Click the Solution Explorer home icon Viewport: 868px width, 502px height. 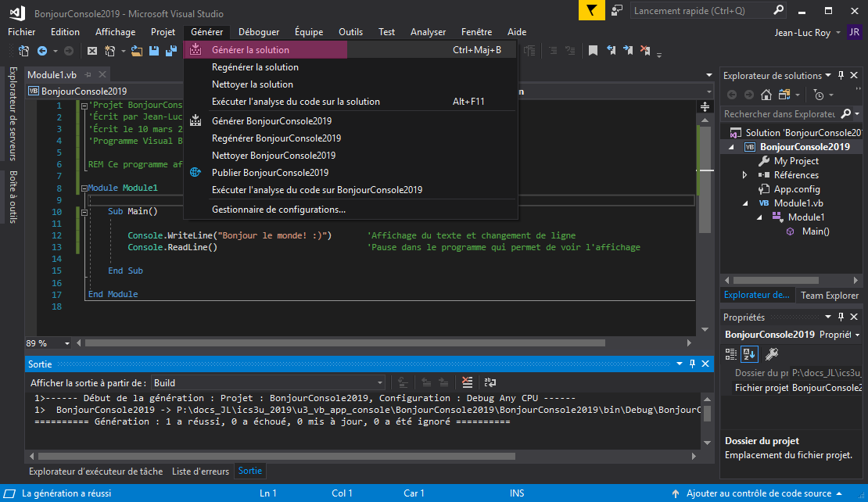pyautogui.click(x=766, y=95)
